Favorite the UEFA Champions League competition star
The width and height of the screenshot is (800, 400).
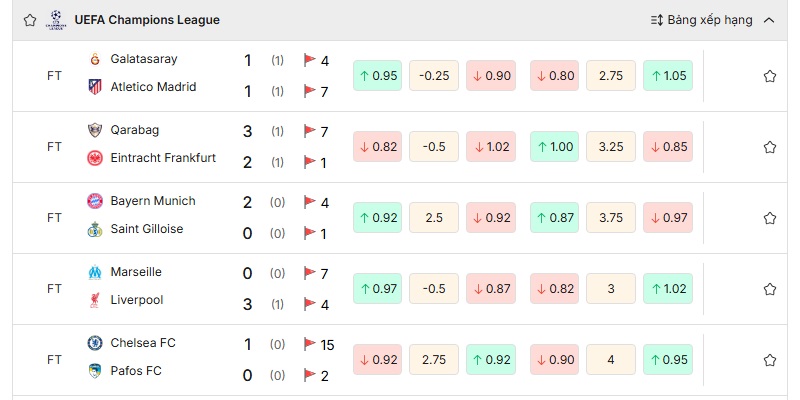(x=30, y=20)
